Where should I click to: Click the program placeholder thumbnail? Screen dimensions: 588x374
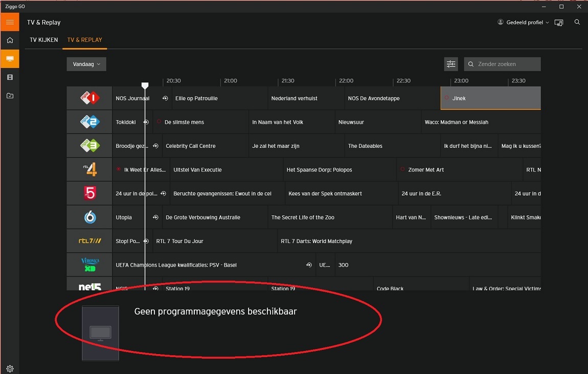[101, 333]
